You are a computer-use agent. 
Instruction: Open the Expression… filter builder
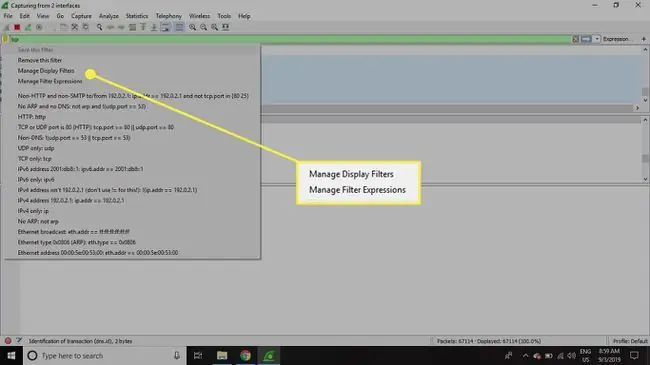point(616,39)
